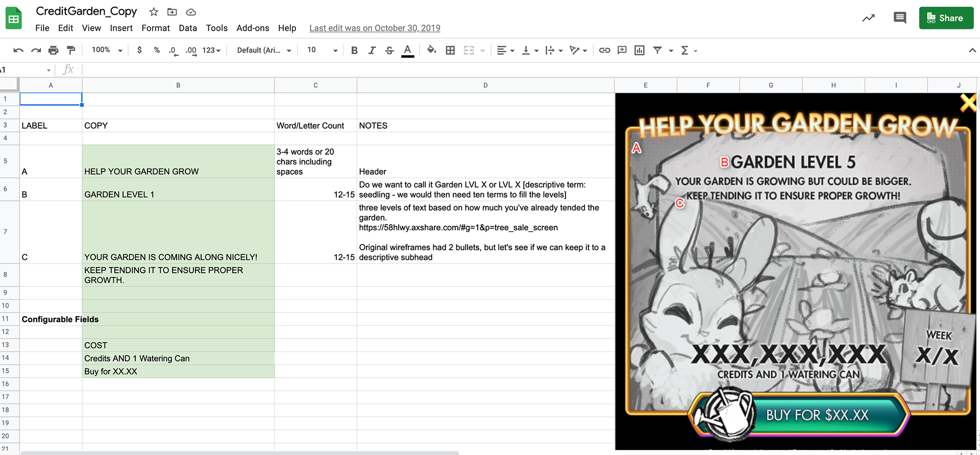Open the Insert menu
Viewport: 980px width, 455px height.
click(121, 28)
